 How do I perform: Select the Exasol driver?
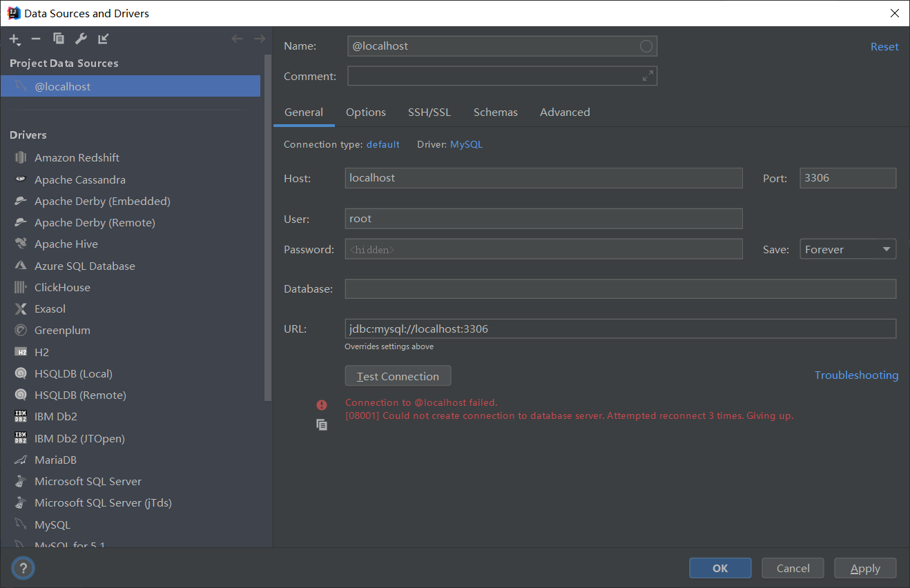[130, 308]
